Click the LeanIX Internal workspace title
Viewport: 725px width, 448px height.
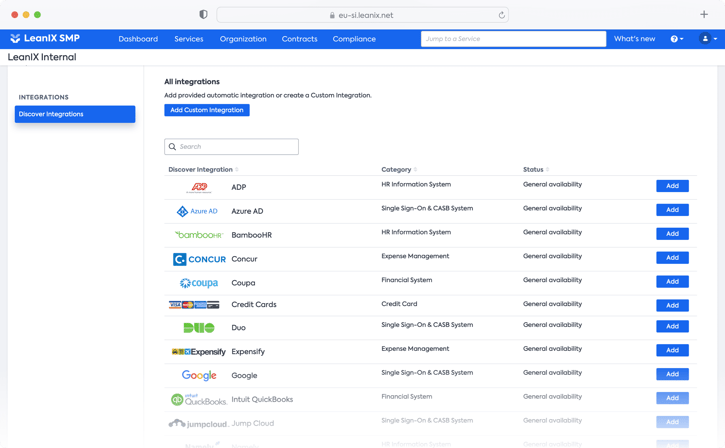click(x=42, y=57)
